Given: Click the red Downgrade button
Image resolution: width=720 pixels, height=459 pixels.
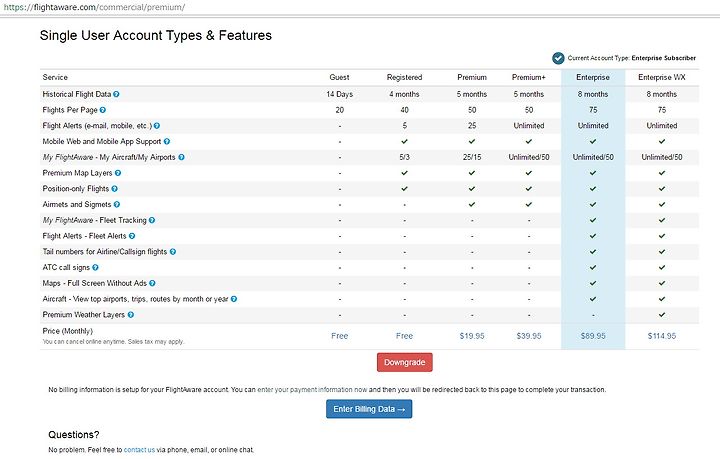Looking at the screenshot, I should click(x=405, y=362).
